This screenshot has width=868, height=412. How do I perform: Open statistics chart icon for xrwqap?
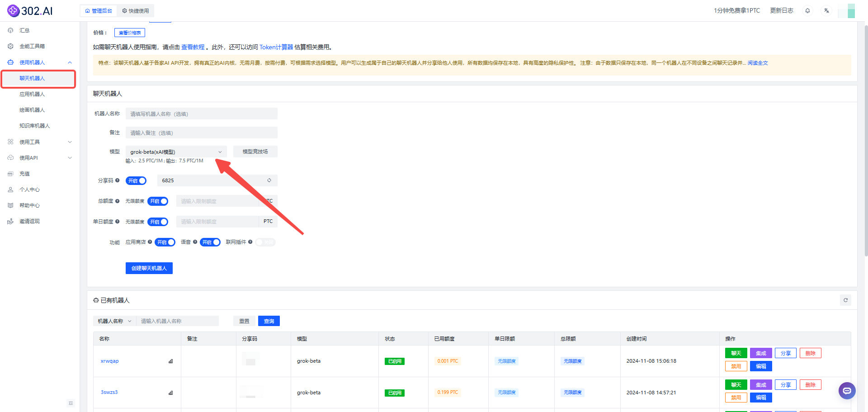coord(170,361)
